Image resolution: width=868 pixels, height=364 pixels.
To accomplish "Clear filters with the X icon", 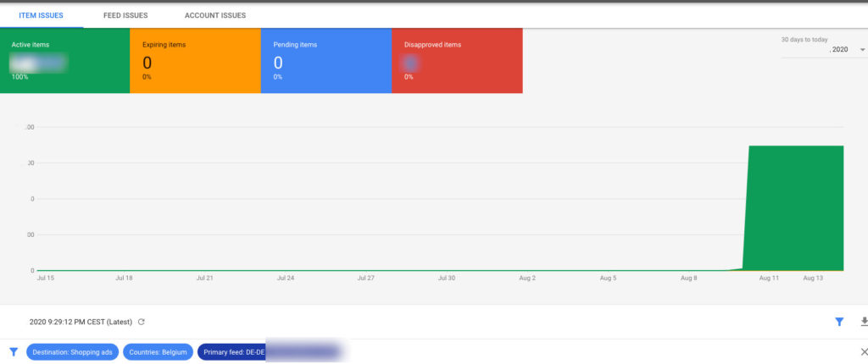I will 864,351.
